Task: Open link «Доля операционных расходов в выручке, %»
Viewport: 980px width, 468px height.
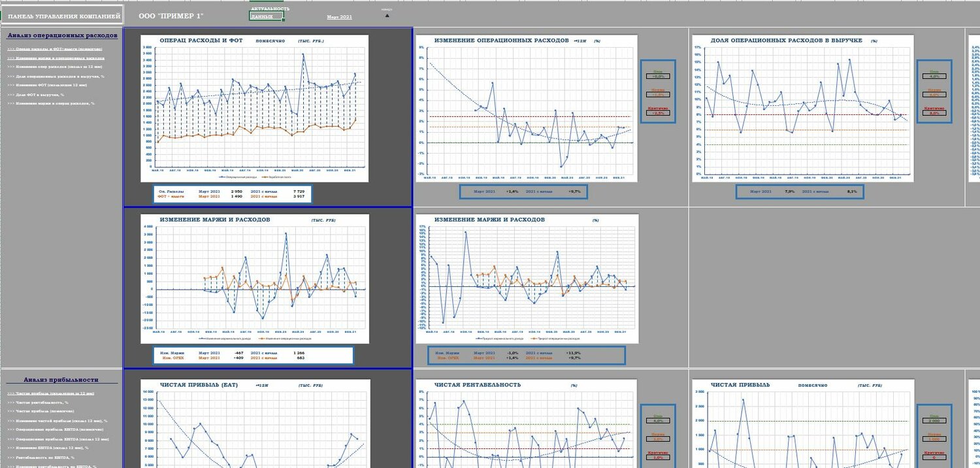Action: click(56, 76)
